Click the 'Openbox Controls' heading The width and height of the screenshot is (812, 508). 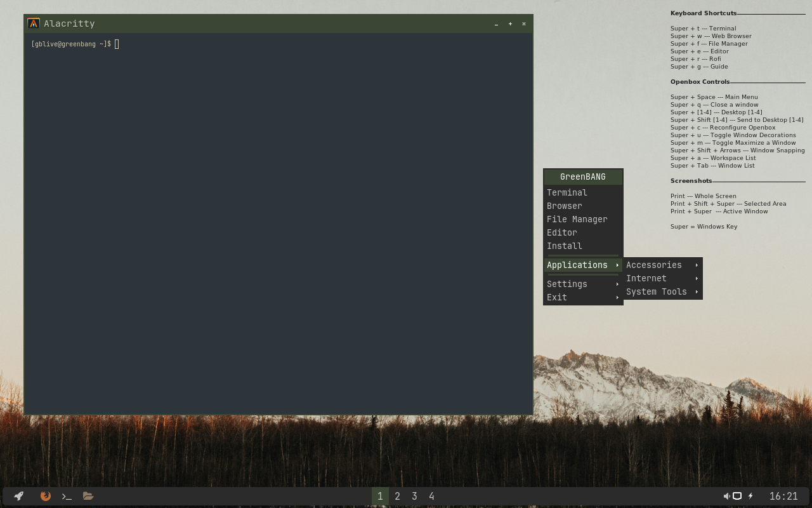[700, 82]
